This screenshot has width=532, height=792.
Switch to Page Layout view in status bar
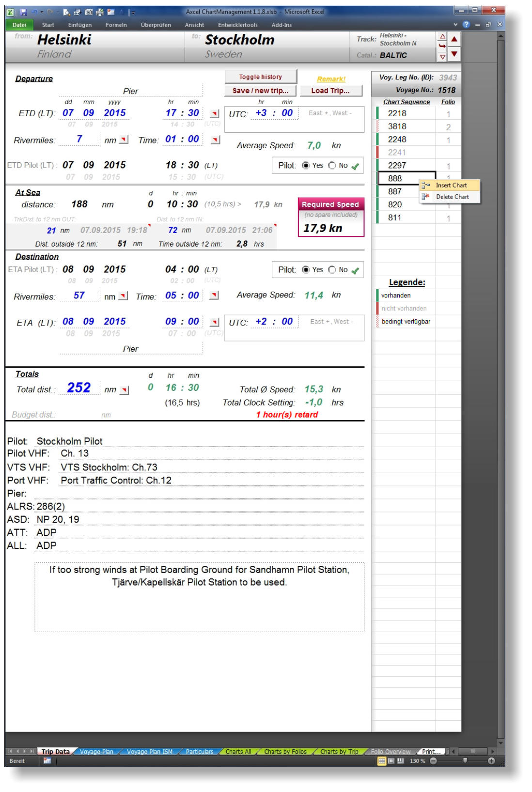pos(392,761)
